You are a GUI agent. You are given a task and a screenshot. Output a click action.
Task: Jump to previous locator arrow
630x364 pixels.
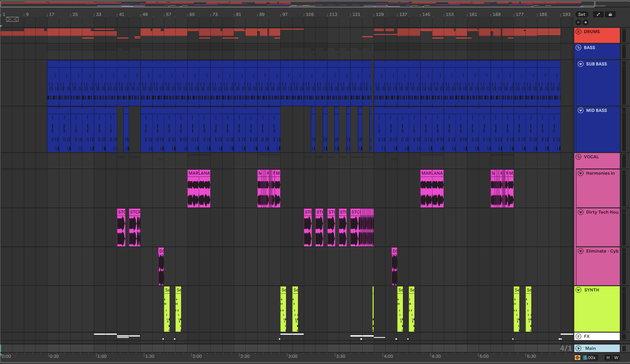tap(578, 23)
